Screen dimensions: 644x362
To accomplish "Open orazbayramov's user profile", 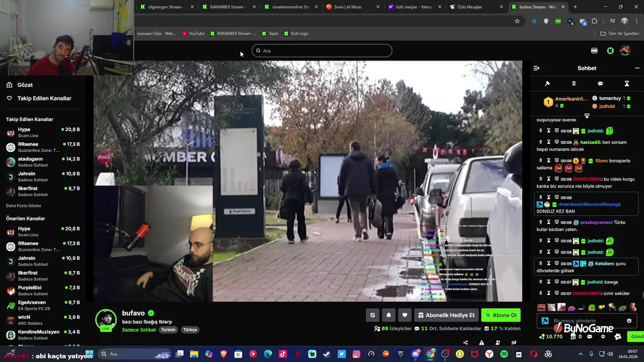I will click(596, 222).
